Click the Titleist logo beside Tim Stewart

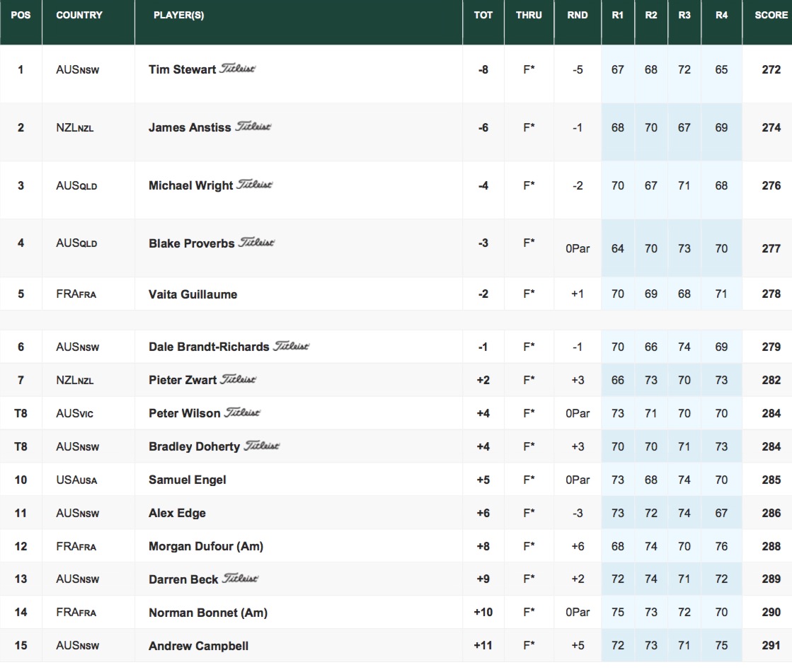tap(238, 69)
